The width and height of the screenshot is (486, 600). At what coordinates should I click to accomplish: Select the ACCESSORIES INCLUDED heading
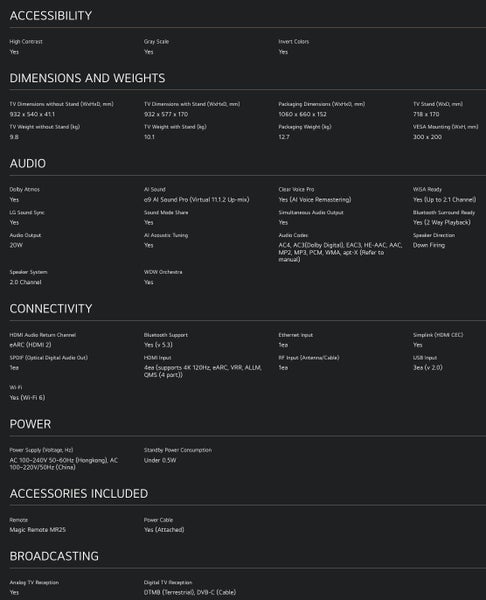point(78,494)
